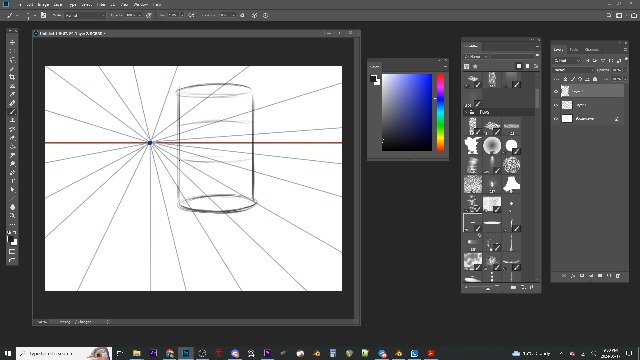Select the Hand tool
The width and height of the screenshot is (640, 360).
point(12,207)
